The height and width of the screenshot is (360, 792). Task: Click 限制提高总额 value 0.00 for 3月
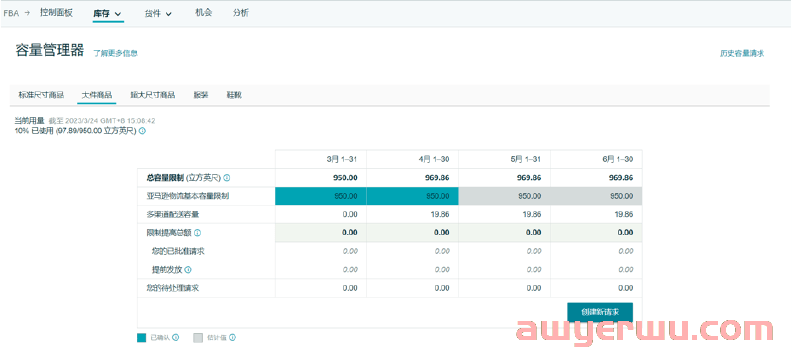350,233
